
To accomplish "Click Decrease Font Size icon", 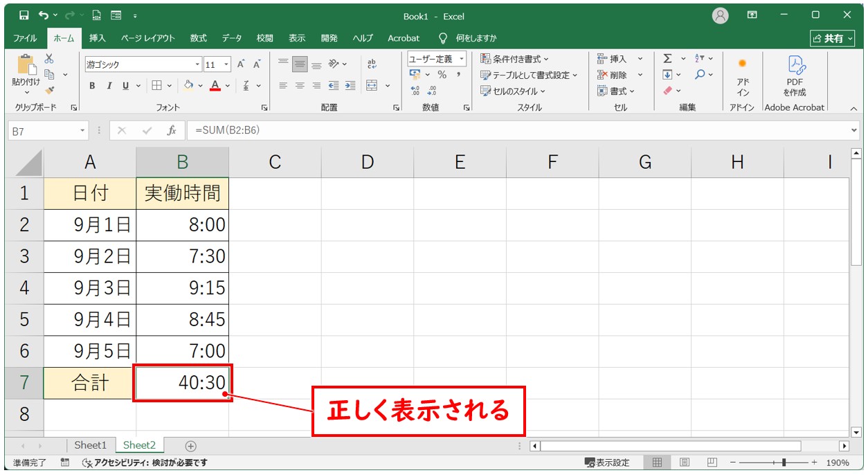I will pos(256,64).
